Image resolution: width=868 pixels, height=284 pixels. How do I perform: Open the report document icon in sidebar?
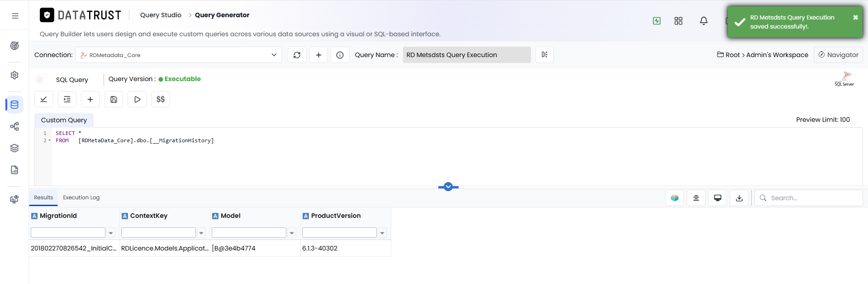point(14,170)
